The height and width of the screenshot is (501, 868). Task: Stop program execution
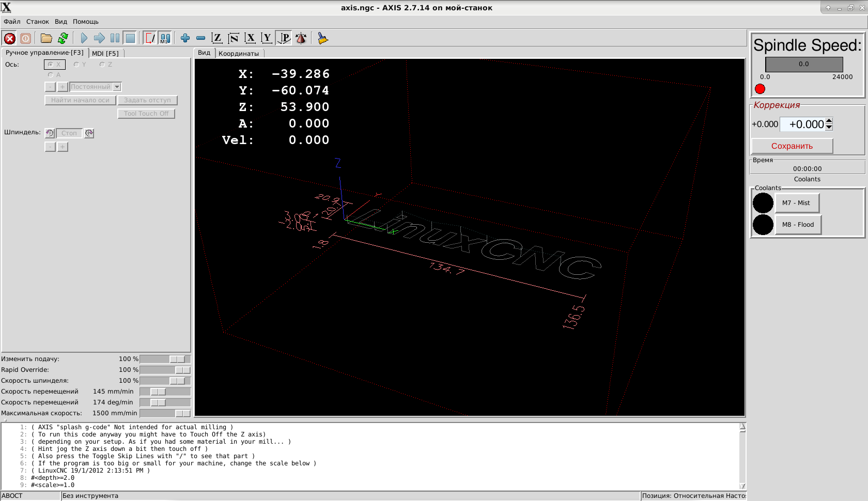pos(130,38)
